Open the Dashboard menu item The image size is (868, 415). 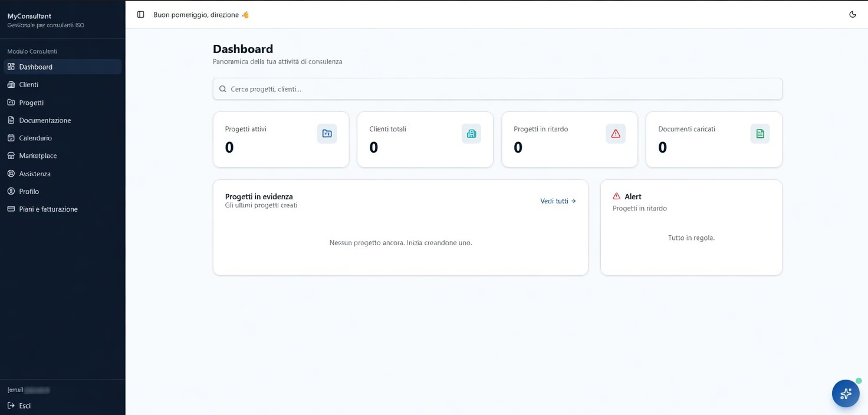click(63, 67)
